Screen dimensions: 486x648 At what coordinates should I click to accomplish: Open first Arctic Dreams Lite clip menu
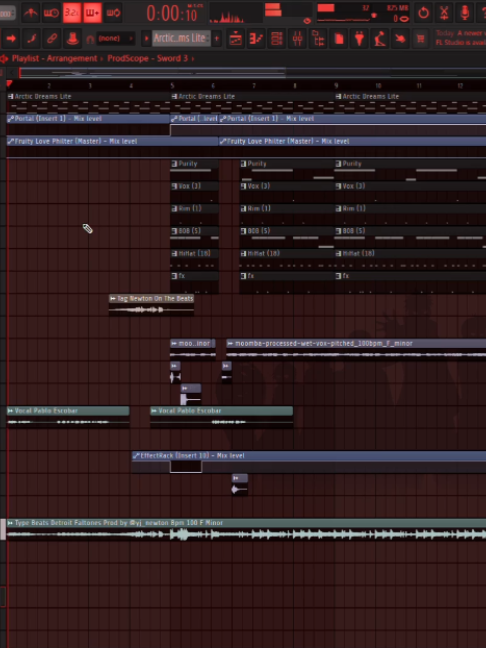tap(10, 97)
